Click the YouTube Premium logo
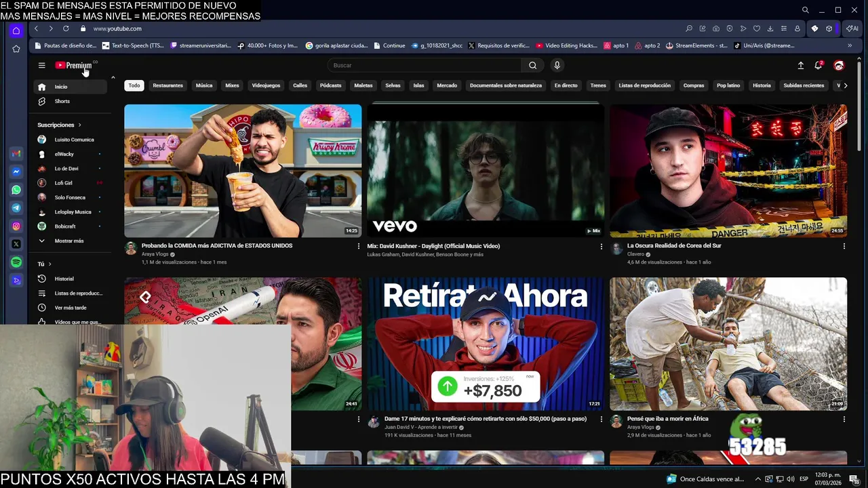The image size is (868, 488). tap(73, 65)
